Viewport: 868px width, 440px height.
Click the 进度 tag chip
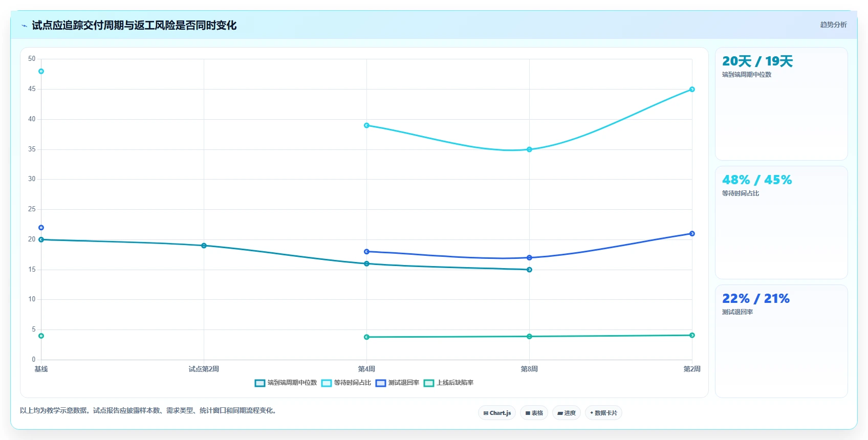pyautogui.click(x=567, y=413)
